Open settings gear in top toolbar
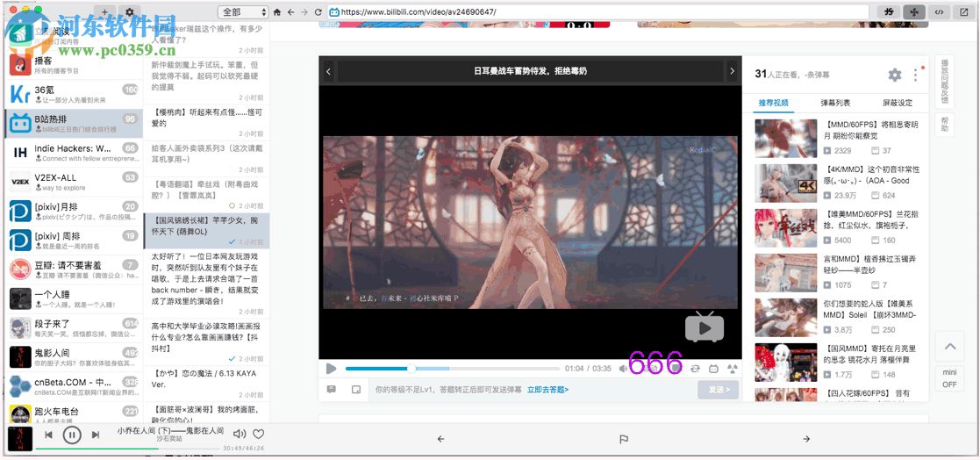 coord(129,12)
